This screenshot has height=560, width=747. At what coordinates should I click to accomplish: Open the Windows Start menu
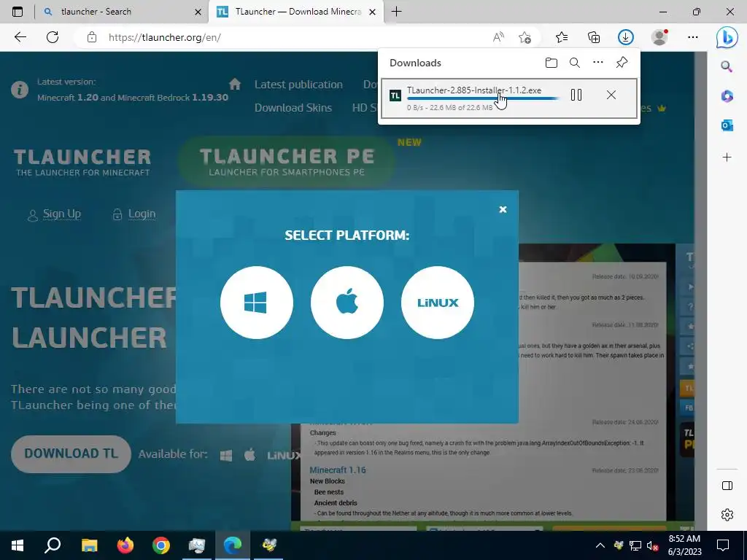click(18, 545)
